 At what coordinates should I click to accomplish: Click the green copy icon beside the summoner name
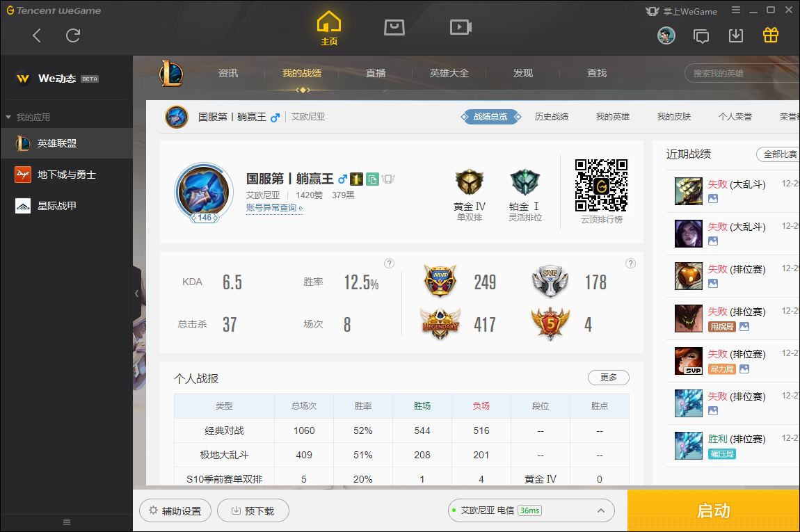pos(372,179)
